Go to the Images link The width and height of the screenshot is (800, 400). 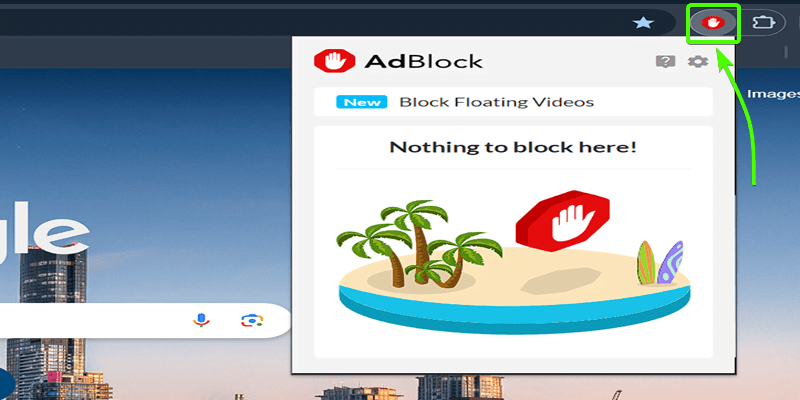click(773, 94)
